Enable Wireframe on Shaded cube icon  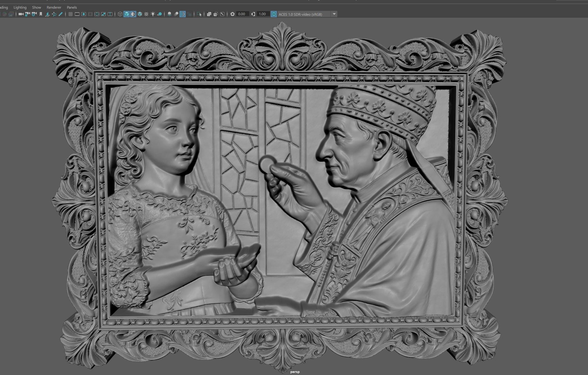point(140,14)
